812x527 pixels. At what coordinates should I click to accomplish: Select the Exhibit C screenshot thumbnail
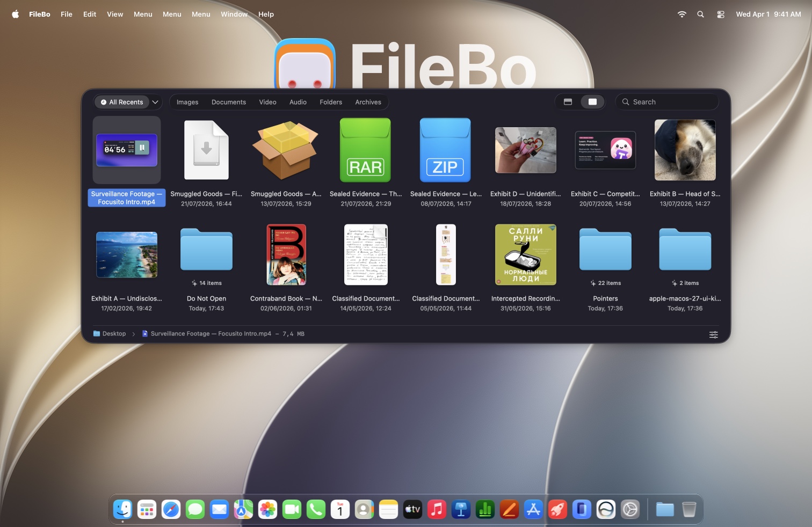pos(605,150)
